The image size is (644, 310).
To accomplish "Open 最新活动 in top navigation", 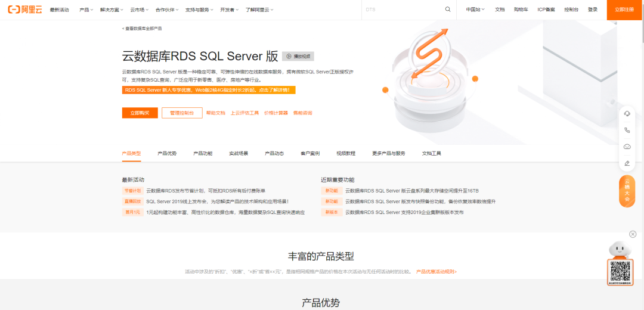I will click(60, 10).
